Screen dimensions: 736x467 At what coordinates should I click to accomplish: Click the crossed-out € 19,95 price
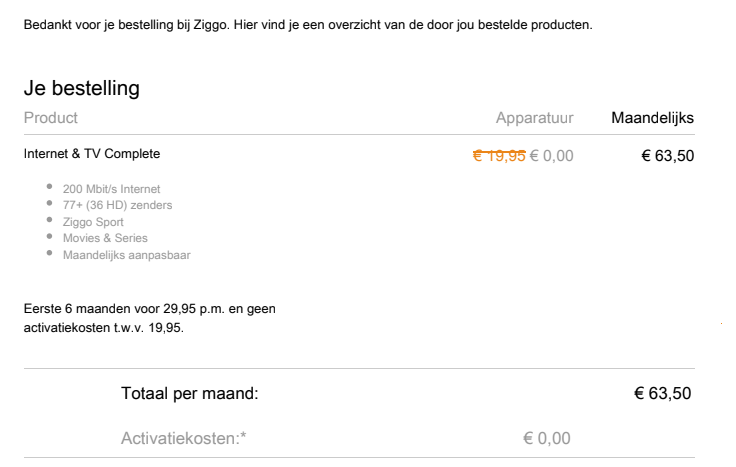(499, 155)
